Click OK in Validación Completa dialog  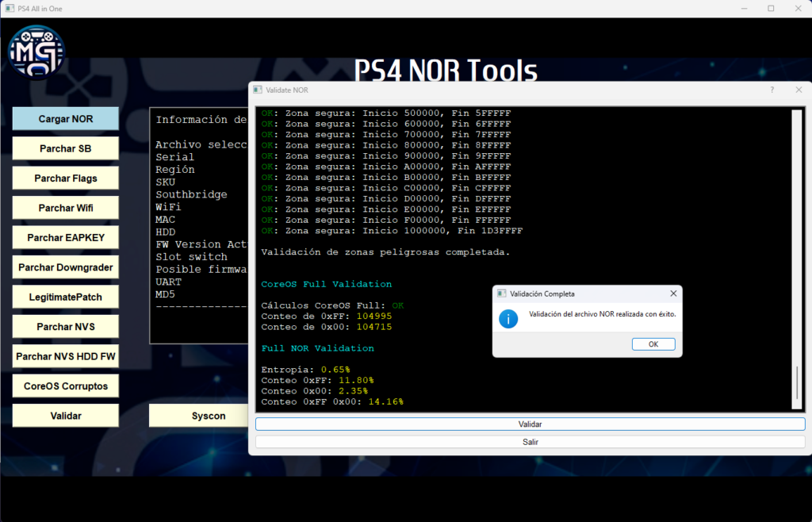(653, 344)
